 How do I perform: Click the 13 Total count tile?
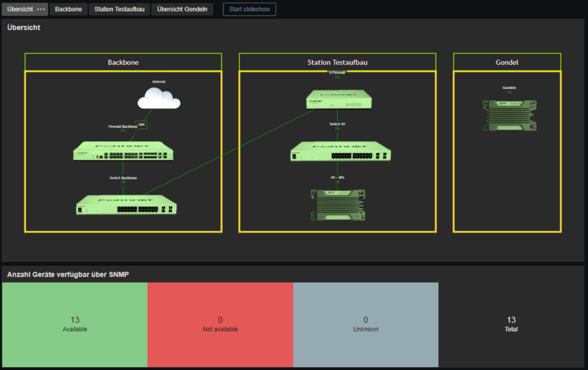tap(511, 324)
